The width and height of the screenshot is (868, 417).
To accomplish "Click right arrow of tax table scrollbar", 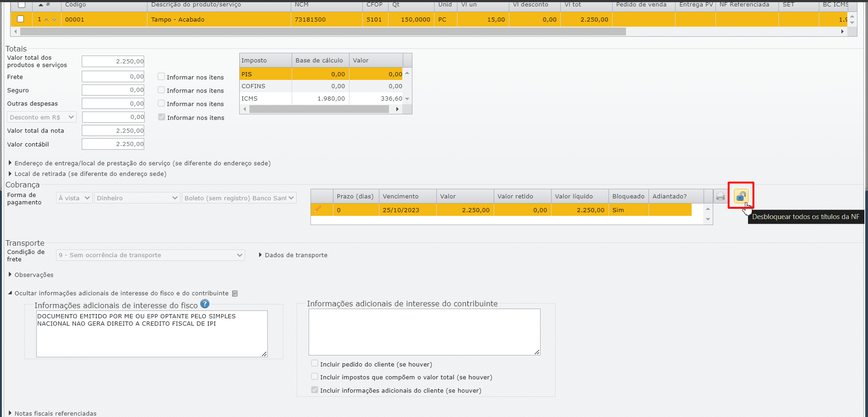I will [397, 109].
